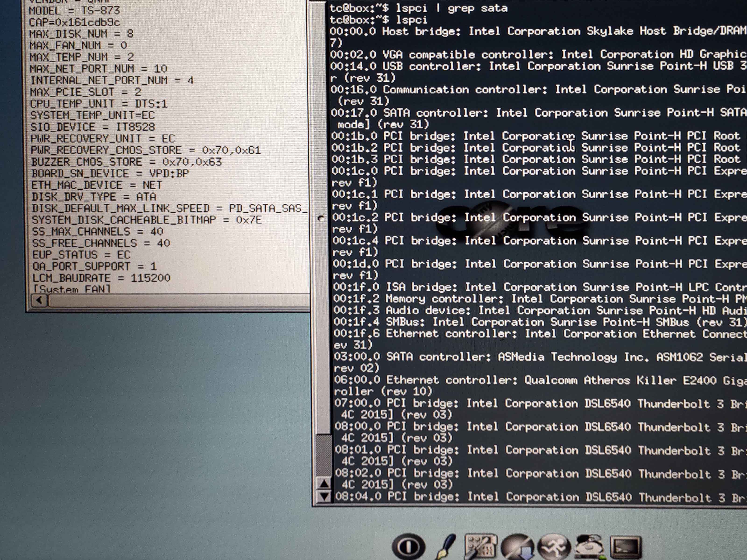Click the empty desktop below the config window
The image size is (747, 560).
pos(152,422)
